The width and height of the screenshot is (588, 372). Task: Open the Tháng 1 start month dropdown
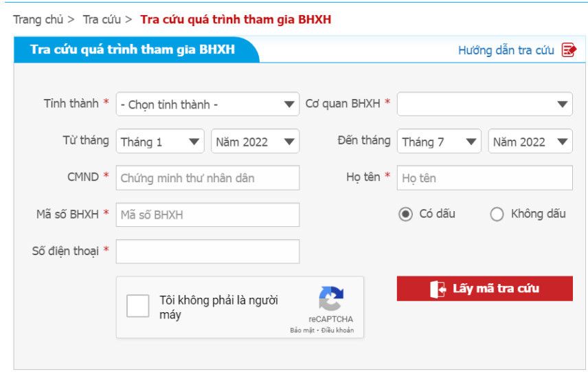[x=160, y=141]
